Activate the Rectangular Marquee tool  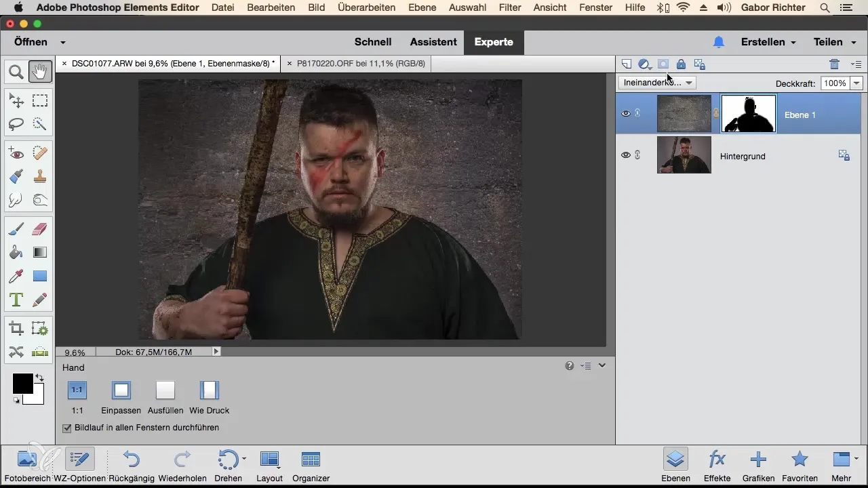coord(40,101)
